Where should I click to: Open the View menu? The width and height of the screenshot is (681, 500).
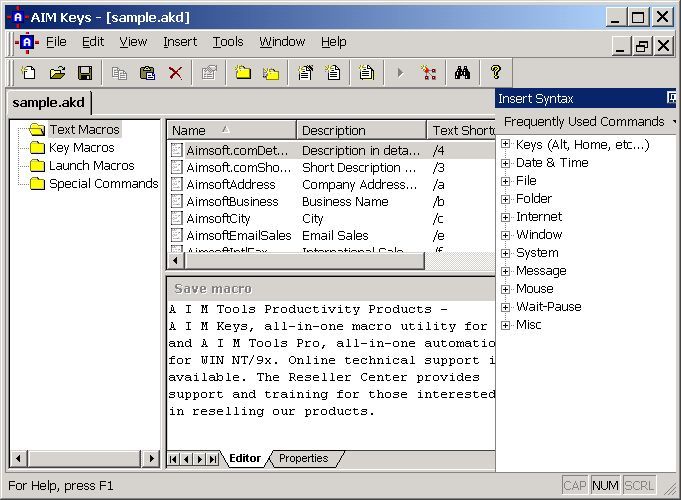click(133, 42)
